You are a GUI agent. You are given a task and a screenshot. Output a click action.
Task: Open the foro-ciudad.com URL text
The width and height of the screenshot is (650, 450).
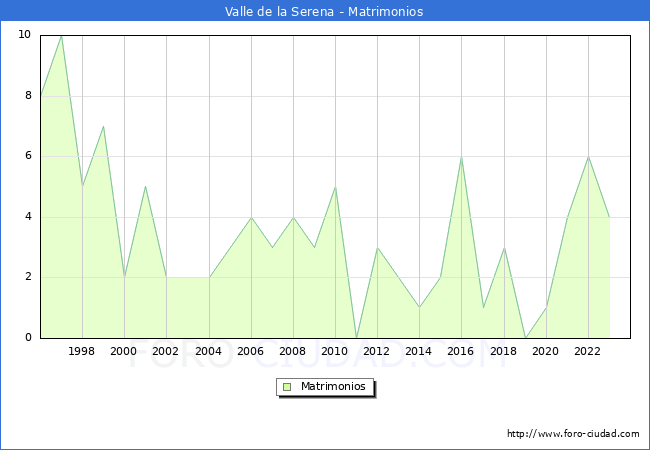573,434
